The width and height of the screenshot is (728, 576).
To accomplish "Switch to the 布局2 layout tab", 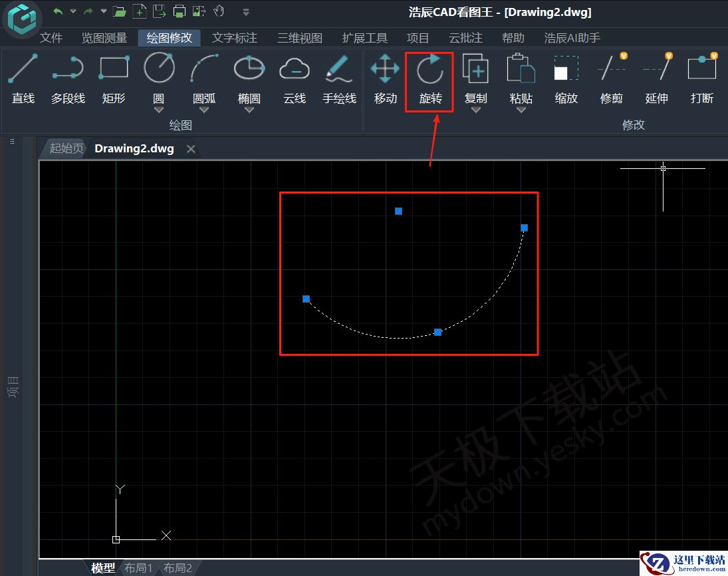I will (x=178, y=567).
